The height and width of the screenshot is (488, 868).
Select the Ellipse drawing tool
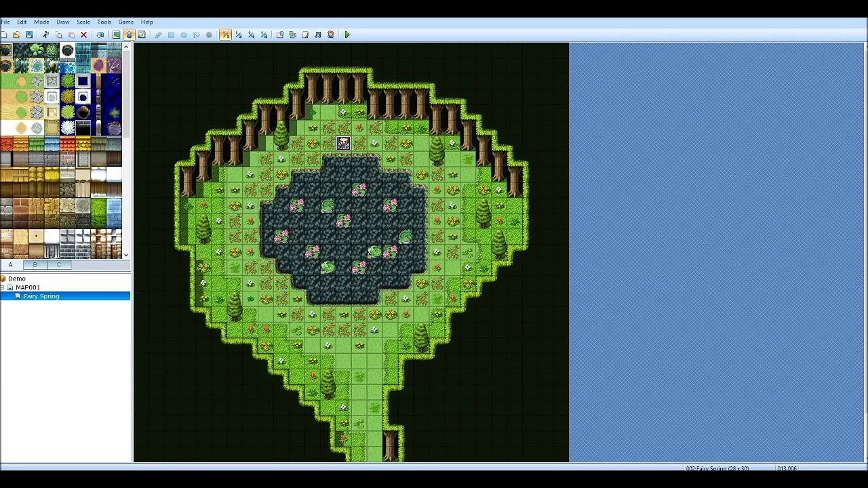point(184,35)
